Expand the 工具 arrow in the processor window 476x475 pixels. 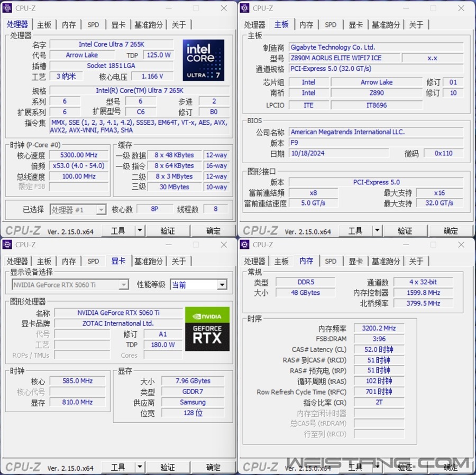140,230
